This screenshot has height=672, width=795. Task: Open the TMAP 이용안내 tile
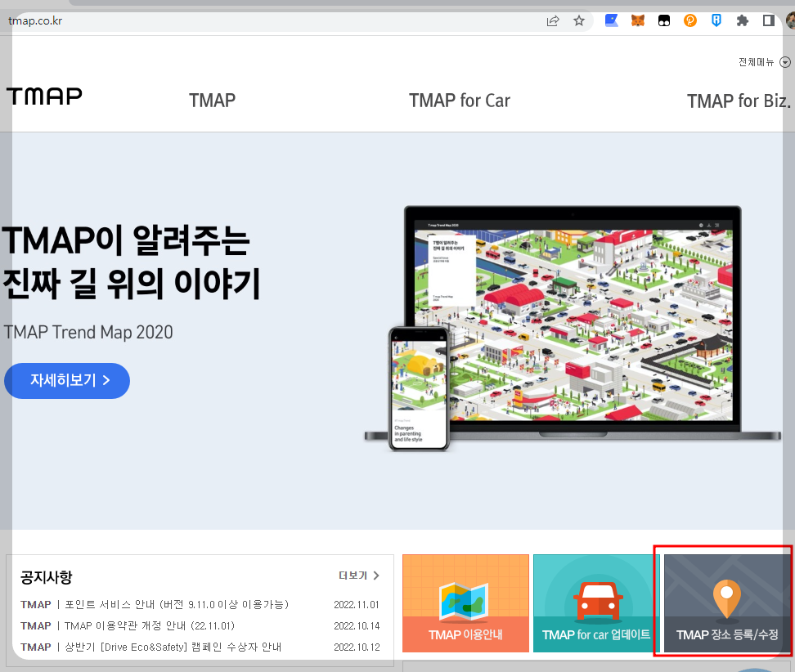(465, 603)
